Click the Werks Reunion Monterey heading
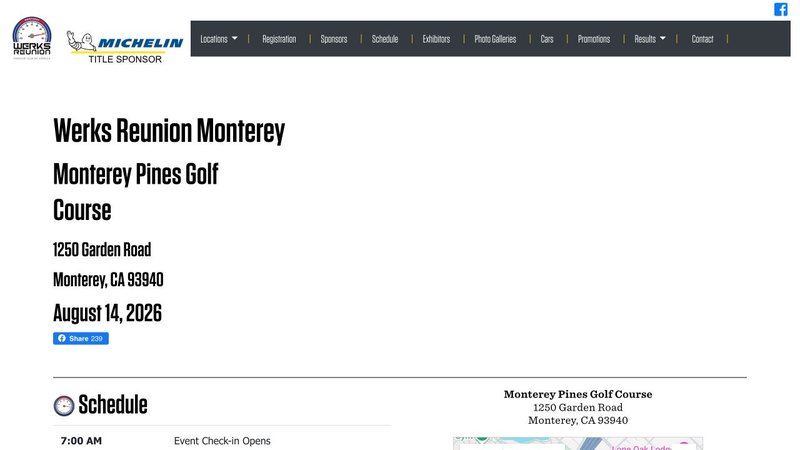The height and width of the screenshot is (450, 800). [169, 131]
